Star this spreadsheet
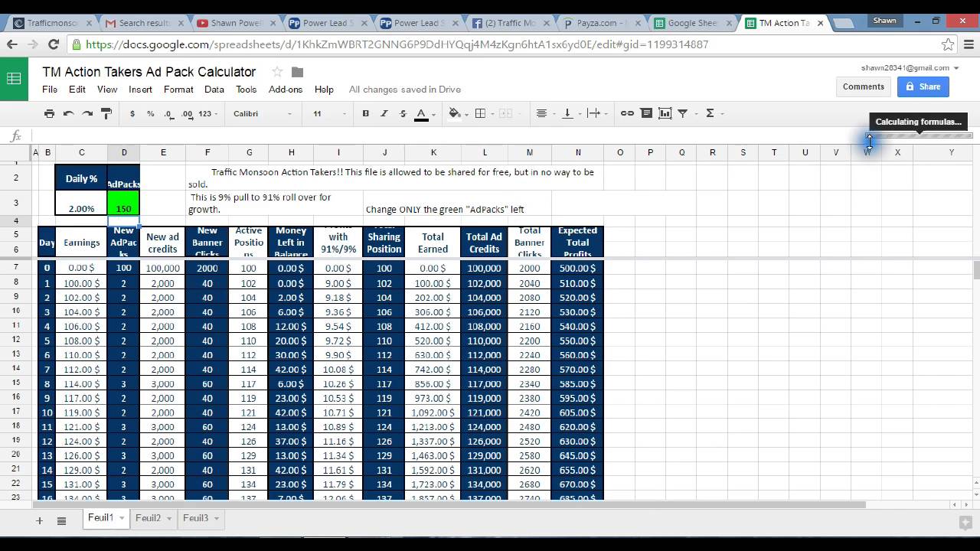This screenshot has width=980, height=551. coord(277,72)
